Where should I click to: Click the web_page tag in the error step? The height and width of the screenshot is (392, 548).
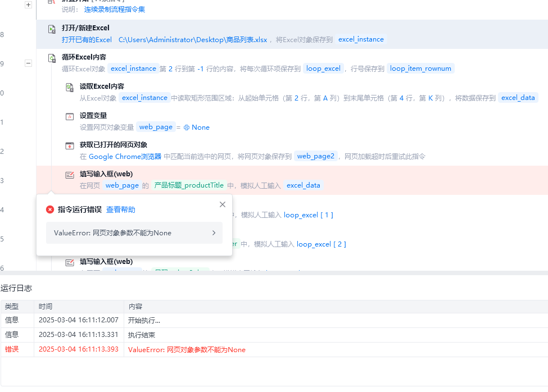point(122,185)
